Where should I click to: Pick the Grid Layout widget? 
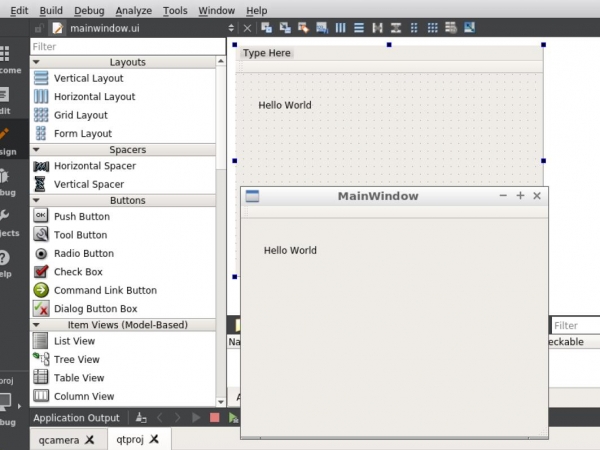click(82, 115)
